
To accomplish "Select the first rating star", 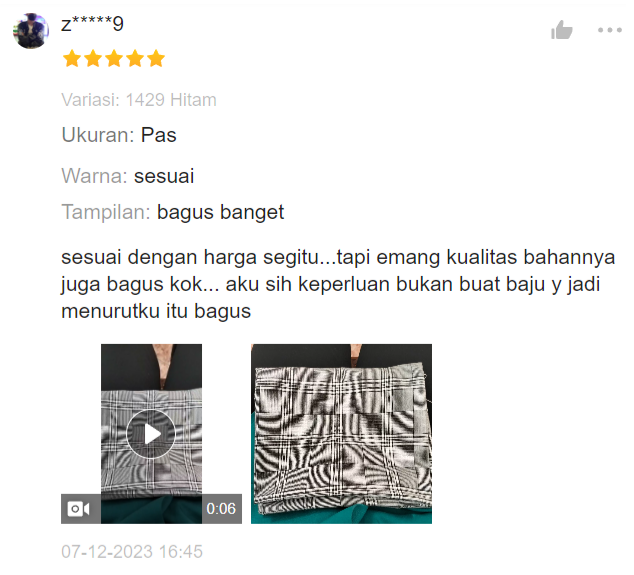I will (x=72, y=59).
